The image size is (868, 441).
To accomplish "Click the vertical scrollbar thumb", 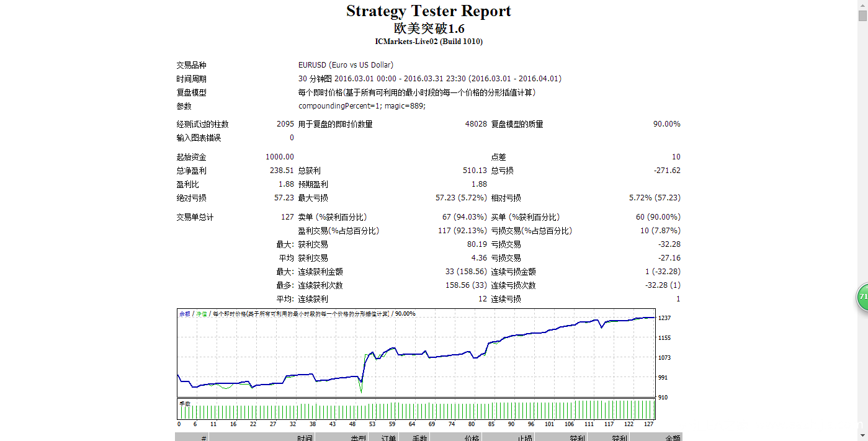I will (x=862, y=16).
